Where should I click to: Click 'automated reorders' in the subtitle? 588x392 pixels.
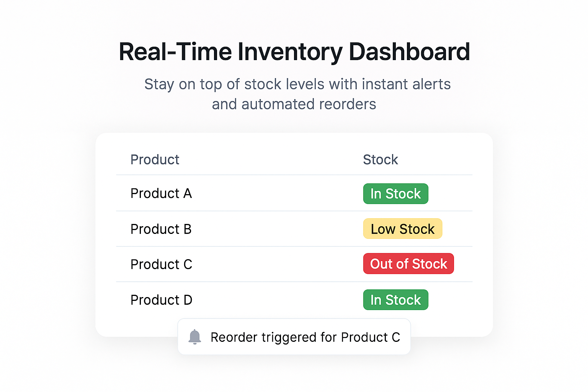(x=309, y=104)
